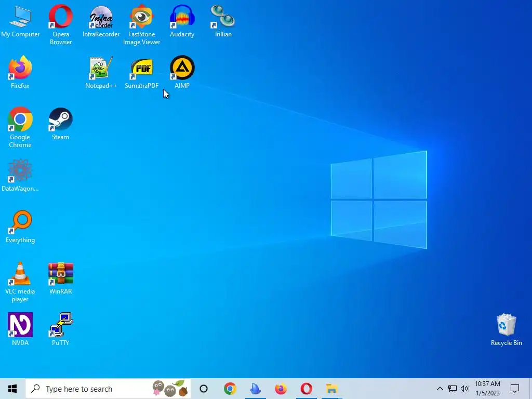Screen dimensions: 532x399
Task: Select the Google Chrome desktop shortcut
Action: 20,128
